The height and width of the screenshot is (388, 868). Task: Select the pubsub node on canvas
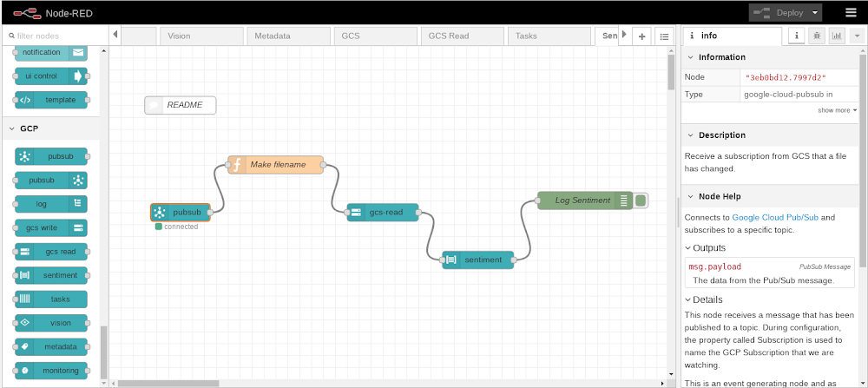coord(181,213)
